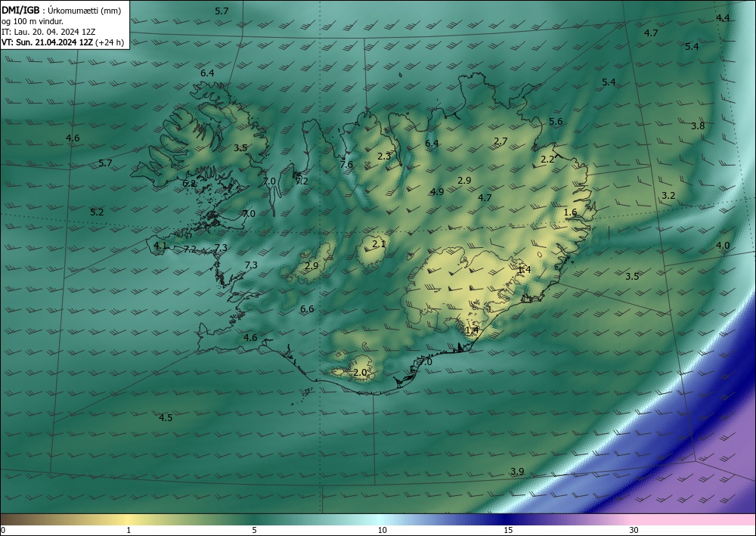756x536 pixels.
Task: Click the color scale label "15"
Action: pos(508,530)
